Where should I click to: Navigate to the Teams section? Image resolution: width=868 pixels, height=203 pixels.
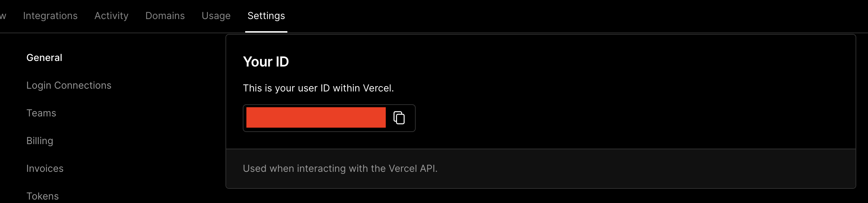tap(41, 113)
